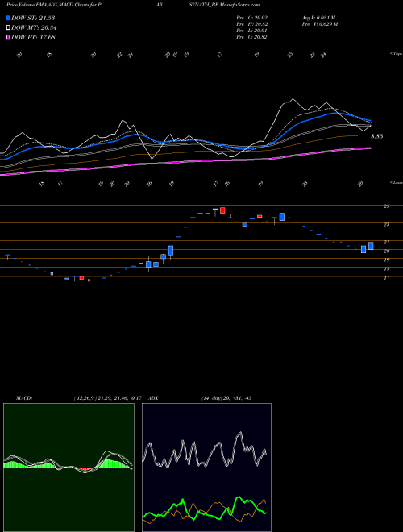Click the price axis label 23
The height and width of the screenshot is (532, 403).
(x=386, y=224)
